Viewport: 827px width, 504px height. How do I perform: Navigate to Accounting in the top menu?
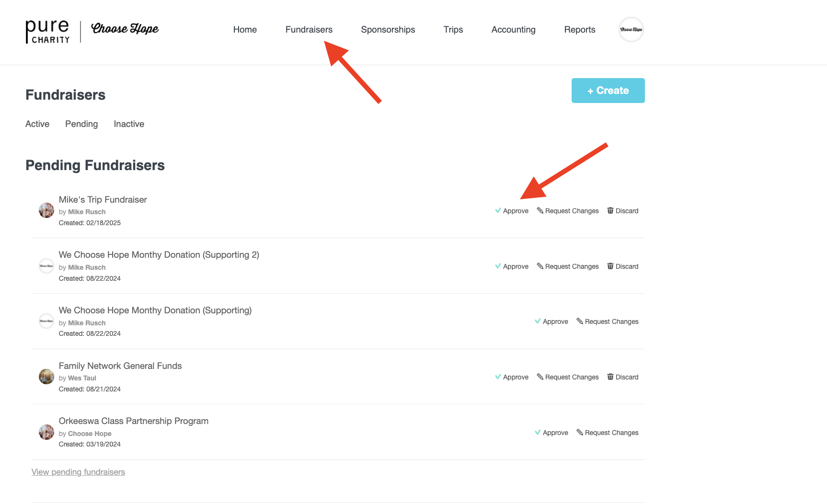514,30
